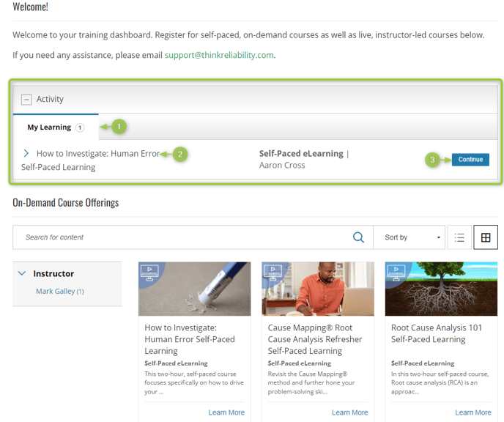Collapse the Instructor filter chevron
The width and height of the screenshot is (504, 422).
click(x=22, y=273)
